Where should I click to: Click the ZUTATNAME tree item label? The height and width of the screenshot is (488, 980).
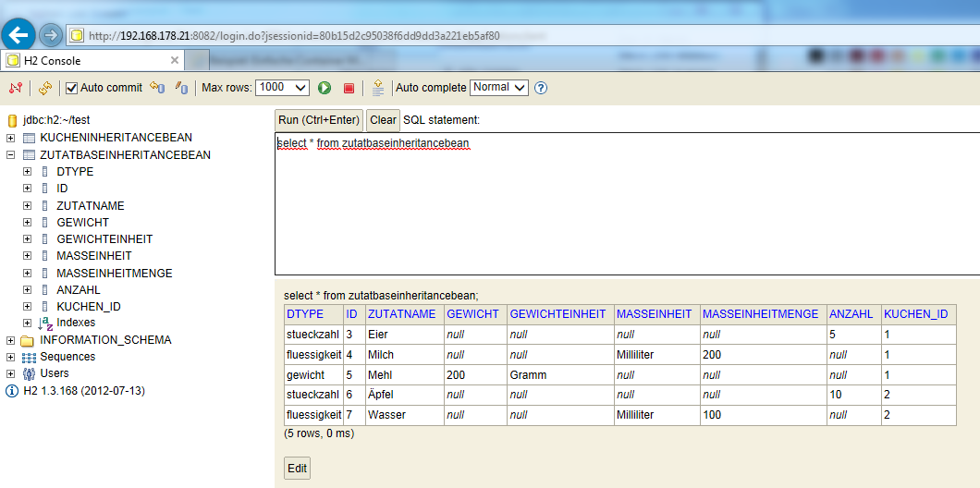point(90,205)
